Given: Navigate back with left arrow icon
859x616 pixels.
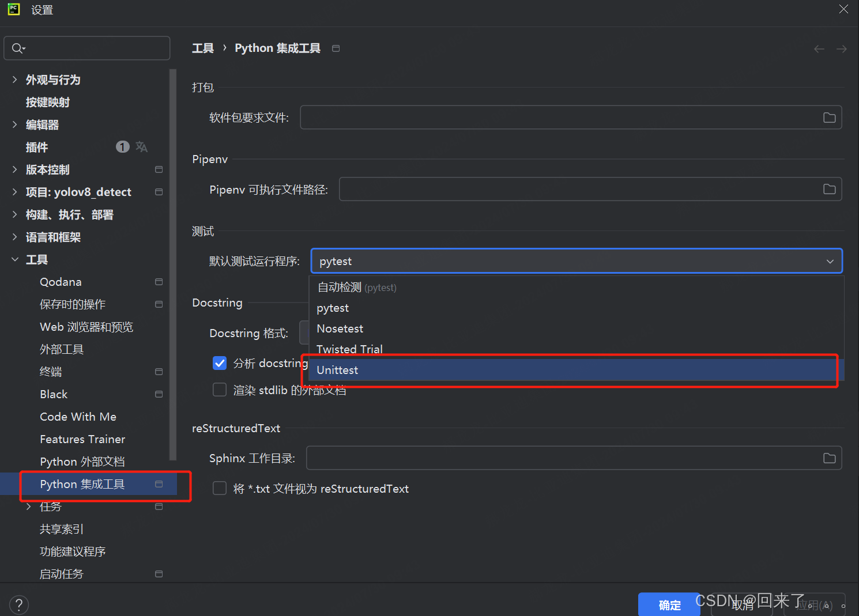Looking at the screenshot, I should [819, 49].
